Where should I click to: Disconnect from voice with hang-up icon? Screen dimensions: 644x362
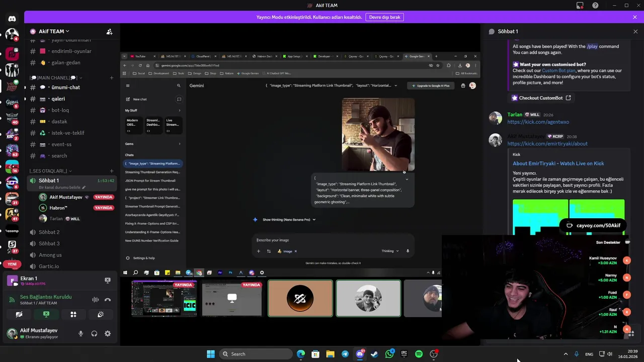tap(107, 300)
